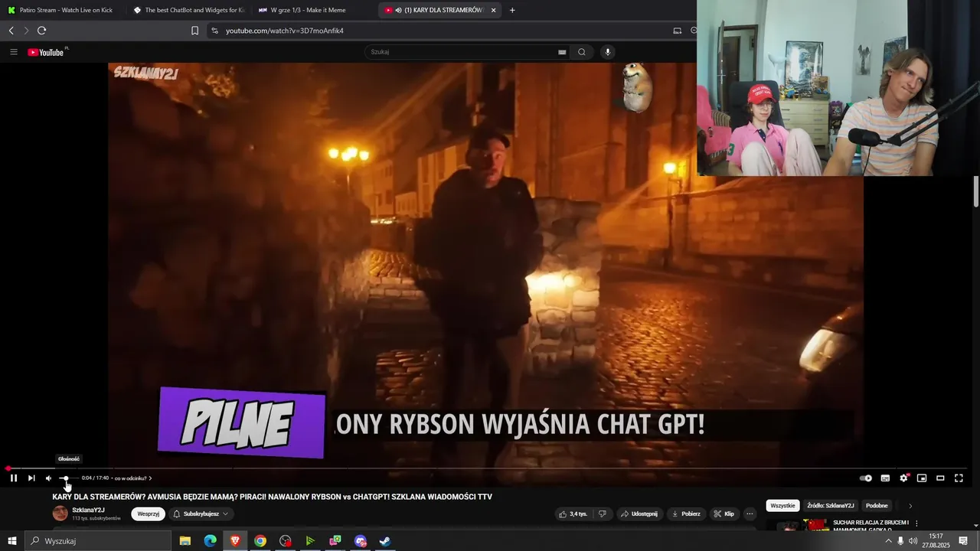The width and height of the screenshot is (980, 551).
Task: Switch to the ChatBot and Widgets tab
Action: [x=188, y=10]
